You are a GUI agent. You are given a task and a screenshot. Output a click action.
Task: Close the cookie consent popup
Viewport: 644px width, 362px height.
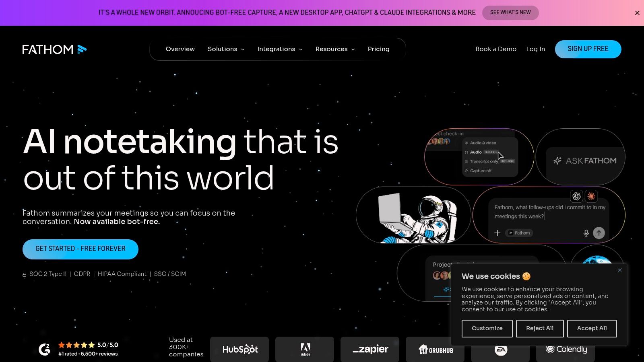coord(619,270)
